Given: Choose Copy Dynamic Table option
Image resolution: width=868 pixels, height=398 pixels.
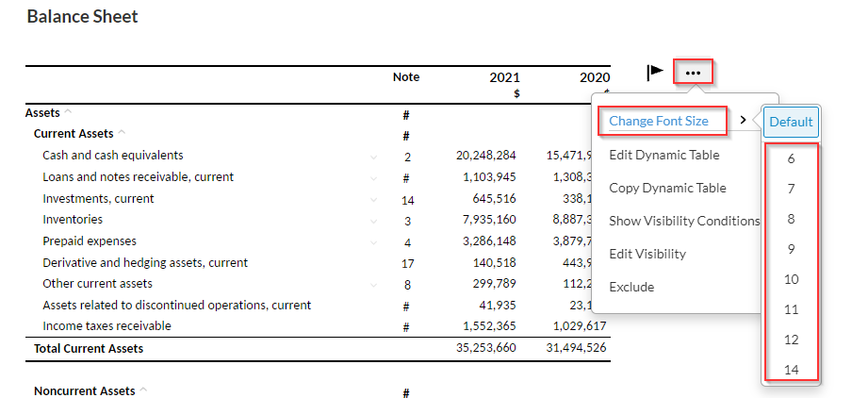Looking at the screenshot, I should (667, 188).
